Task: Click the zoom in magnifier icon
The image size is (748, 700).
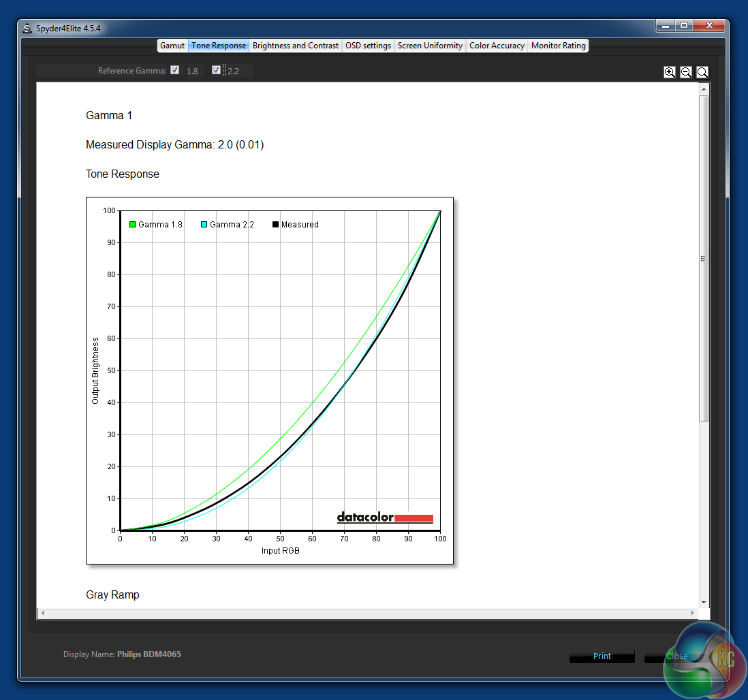Action: coord(669,72)
